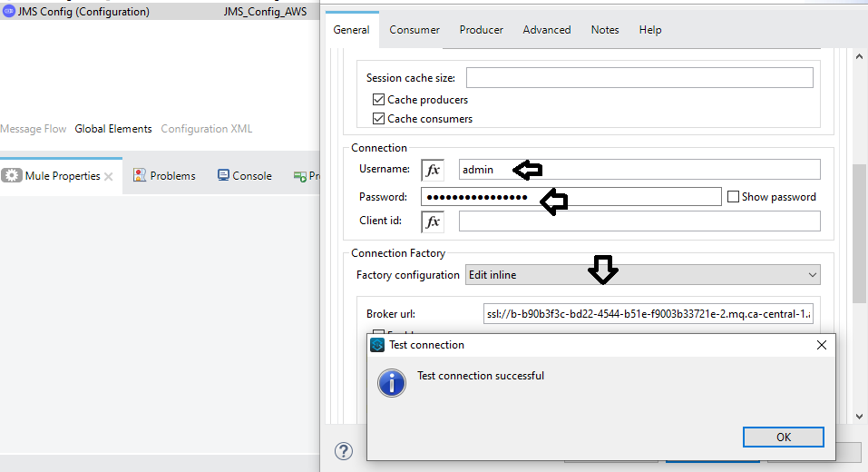Click the Username field containing admin
Viewport: 868px width, 472px height.
coord(639,170)
